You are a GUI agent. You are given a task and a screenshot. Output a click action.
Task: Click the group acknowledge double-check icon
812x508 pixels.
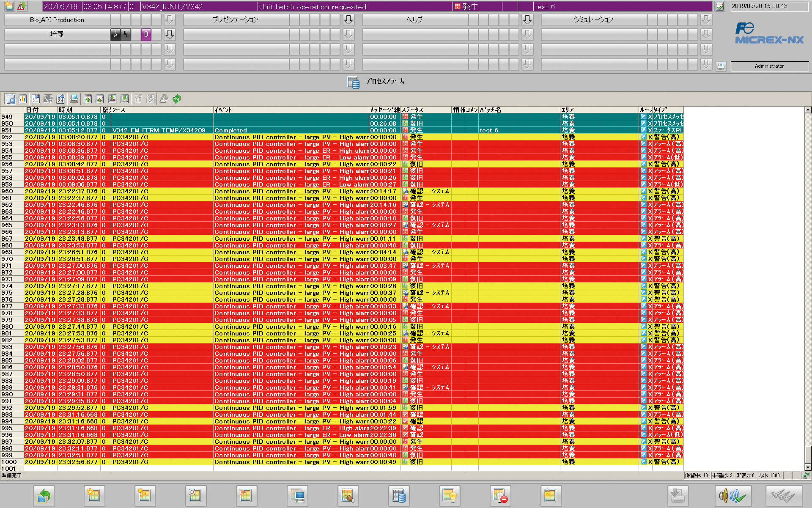tap(784, 496)
